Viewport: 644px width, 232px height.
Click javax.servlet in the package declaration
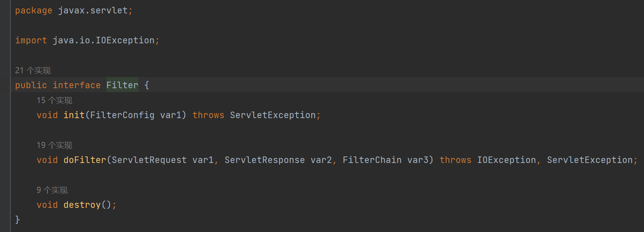point(93,10)
